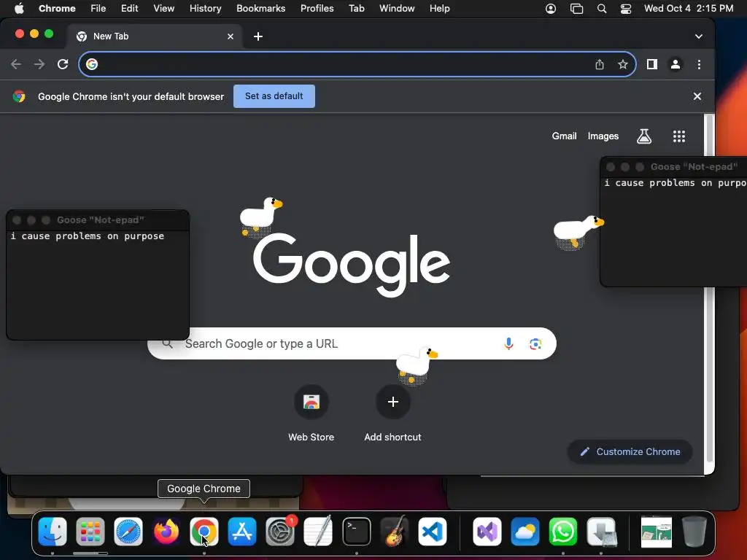Open WhatsApp from the Dock
This screenshot has height=560, width=747.
[x=563, y=532]
